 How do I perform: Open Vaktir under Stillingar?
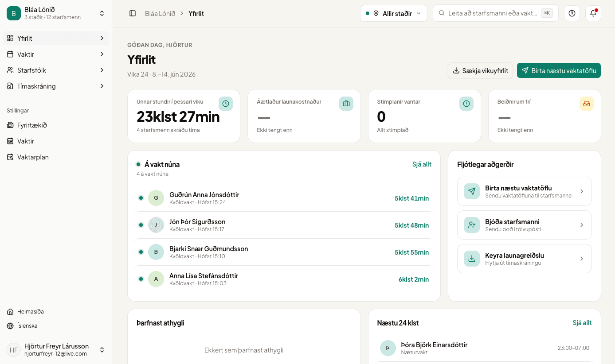tap(56, 141)
